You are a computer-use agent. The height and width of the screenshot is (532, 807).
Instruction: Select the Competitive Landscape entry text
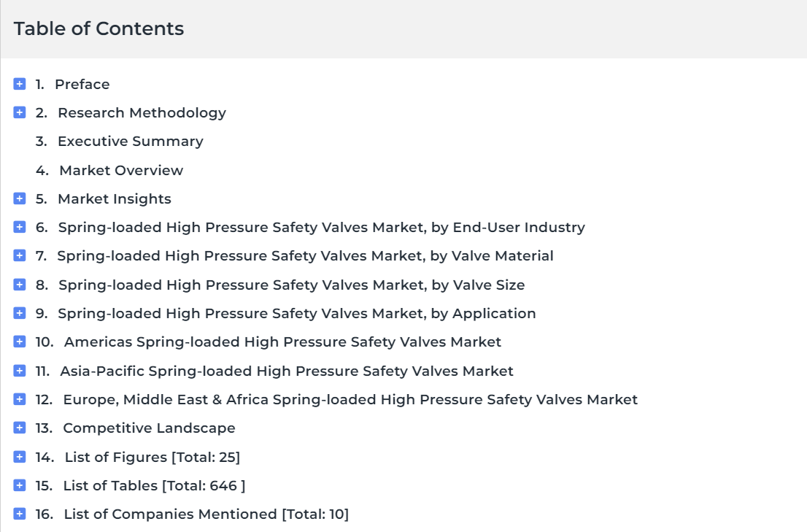coord(149,428)
